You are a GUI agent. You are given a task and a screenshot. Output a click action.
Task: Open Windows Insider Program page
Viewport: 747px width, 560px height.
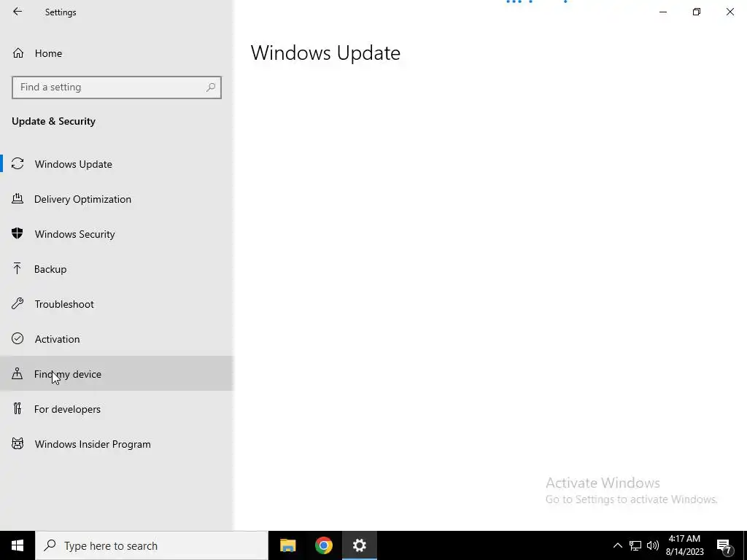pos(117,444)
